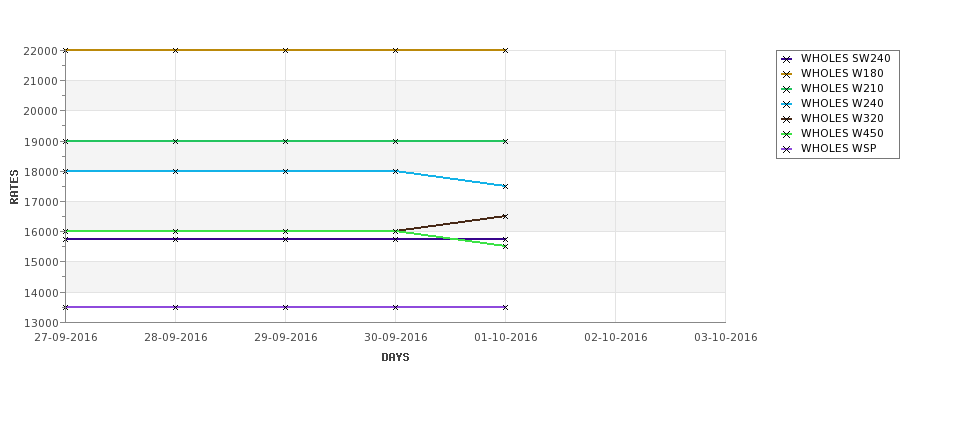The image size is (975, 429).
Task: Click the WHOLES SW240 legend marker icon
Action: tap(786, 59)
